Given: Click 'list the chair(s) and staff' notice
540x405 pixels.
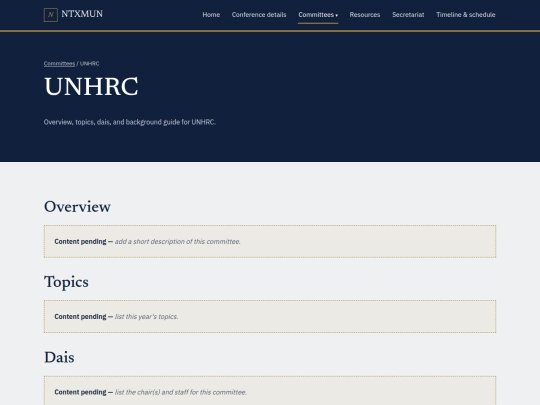Looking at the screenshot, I should click(270, 391).
